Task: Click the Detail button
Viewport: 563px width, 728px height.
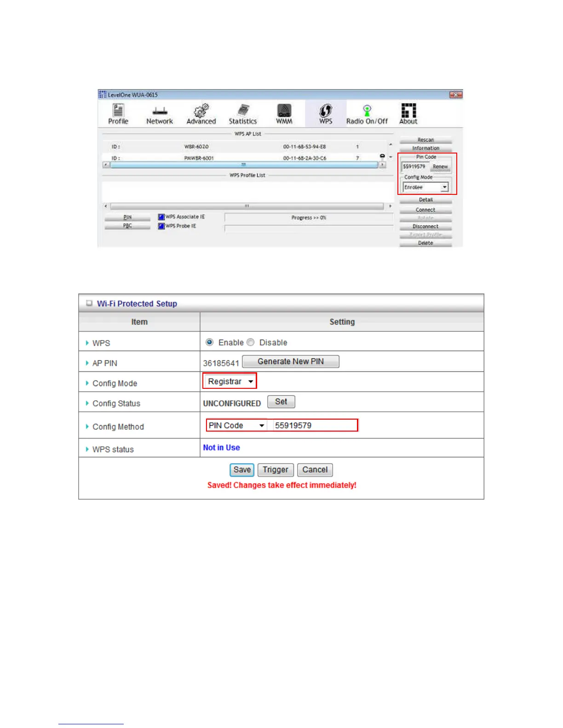Action: (x=425, y=200)
